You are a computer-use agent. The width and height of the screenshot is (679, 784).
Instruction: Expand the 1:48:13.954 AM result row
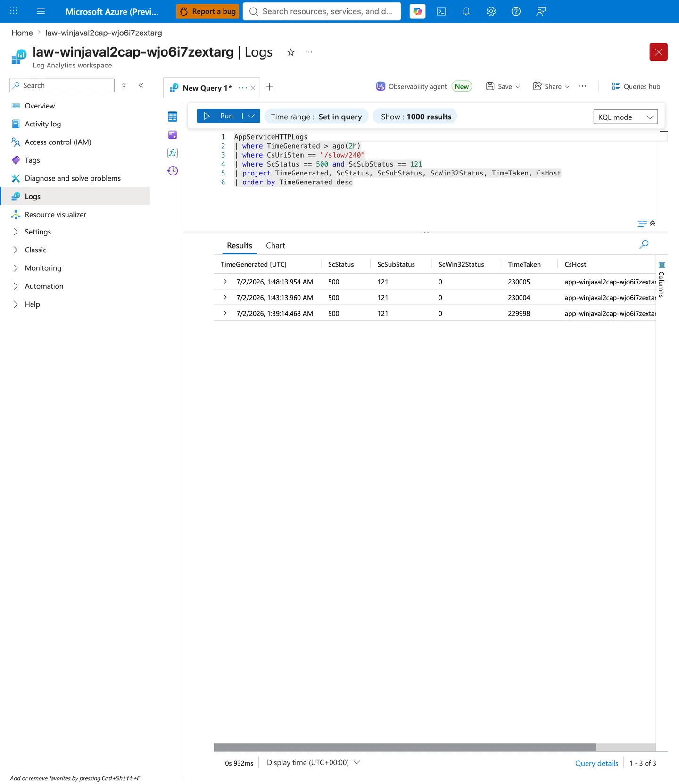tap(225, 282)
